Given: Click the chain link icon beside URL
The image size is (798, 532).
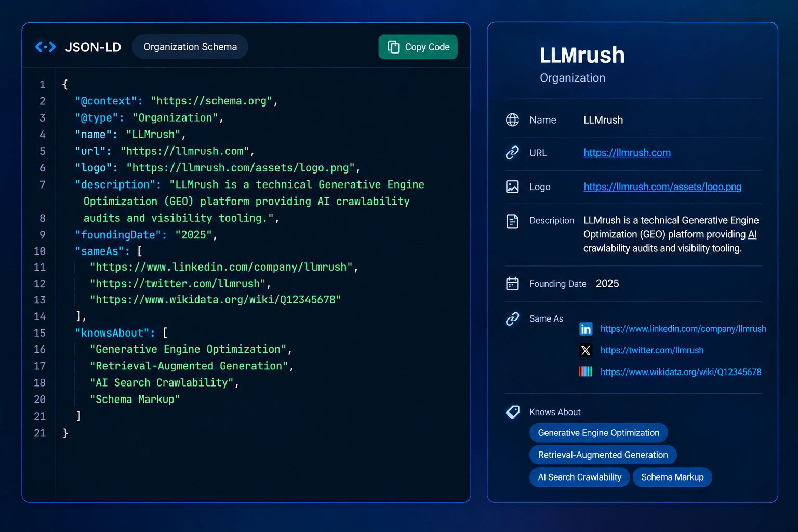Looking at the screenshot, I should coord(512,153).
